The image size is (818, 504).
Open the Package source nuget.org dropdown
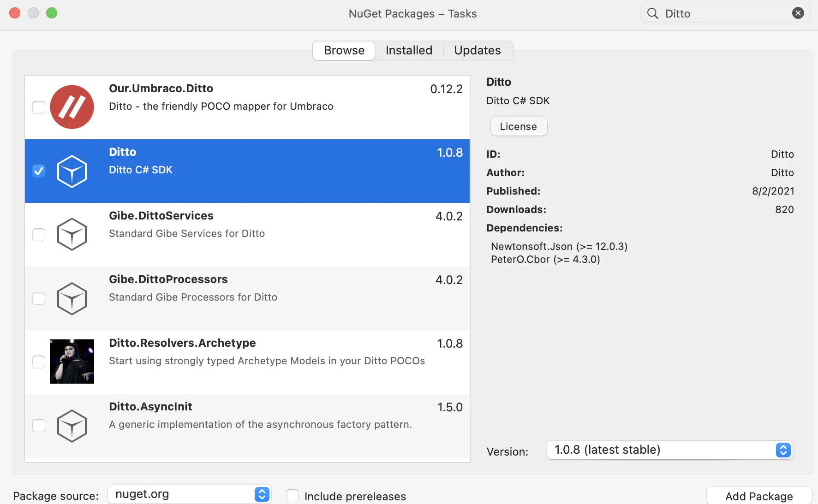tap(190, 494)
